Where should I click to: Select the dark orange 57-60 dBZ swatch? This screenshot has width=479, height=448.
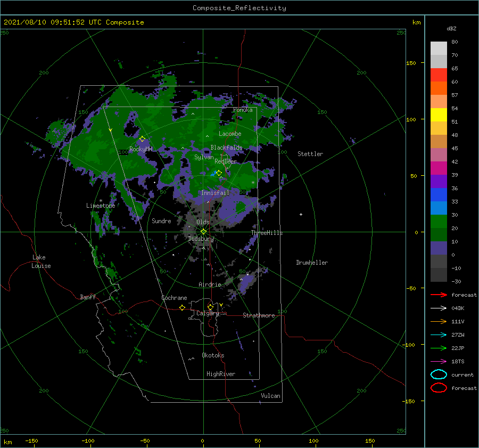click(439, 88)
